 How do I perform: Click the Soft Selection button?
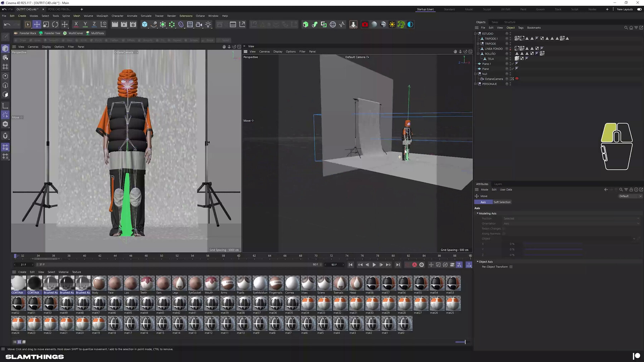(502, 202)
